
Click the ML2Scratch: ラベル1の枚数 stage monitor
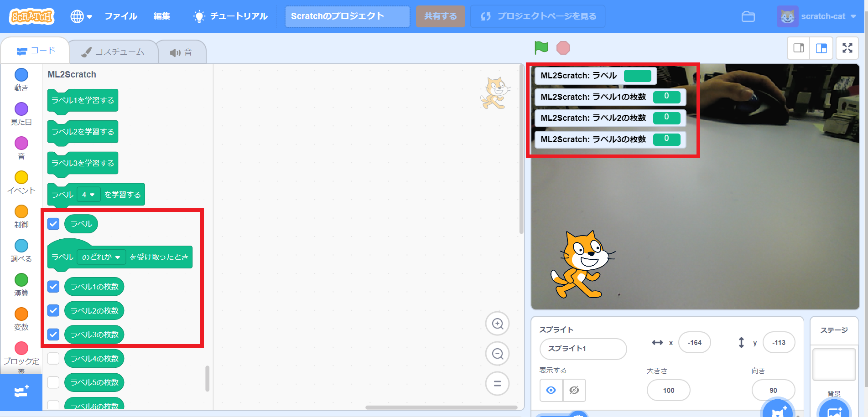610,97
